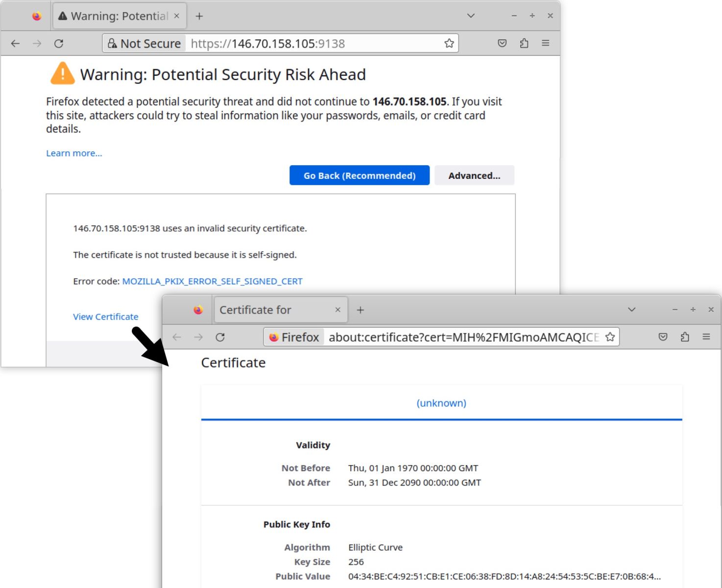Open Pocket icon in warning window
The image size is (722, 588).
(x=502, y=44)
